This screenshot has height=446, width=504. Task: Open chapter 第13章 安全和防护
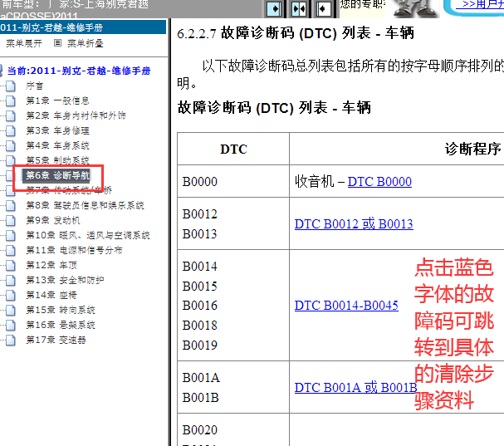[x=65, y=280]
